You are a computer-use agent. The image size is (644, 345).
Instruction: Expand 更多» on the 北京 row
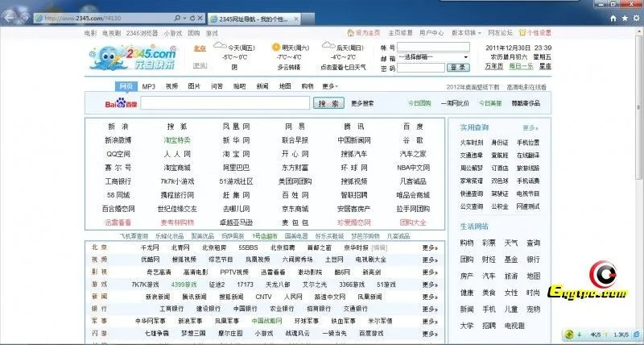pyautogui.click(x=430, y=247)
